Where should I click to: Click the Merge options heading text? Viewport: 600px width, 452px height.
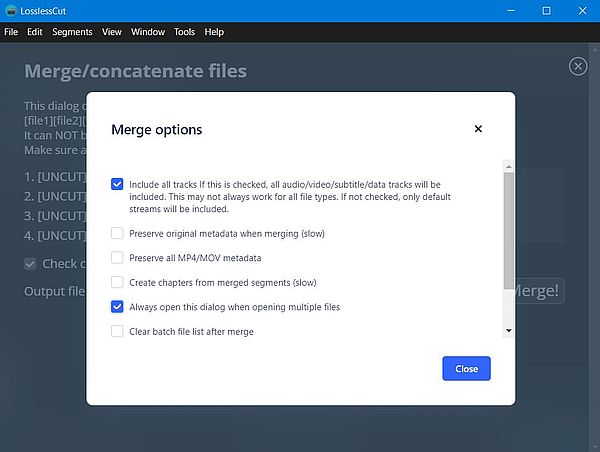pyautogui.click(x=157, y=130)
